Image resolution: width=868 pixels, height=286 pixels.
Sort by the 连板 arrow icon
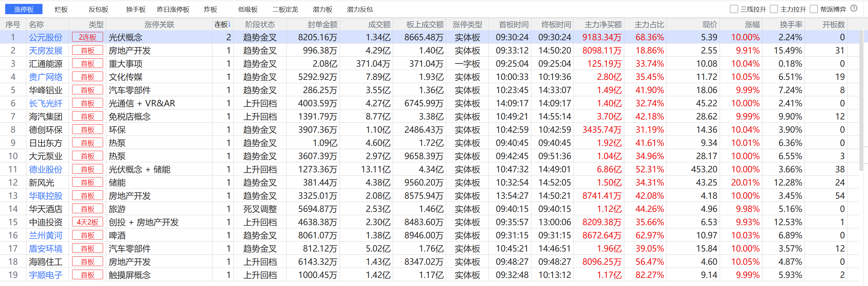[x=230, y=24]
